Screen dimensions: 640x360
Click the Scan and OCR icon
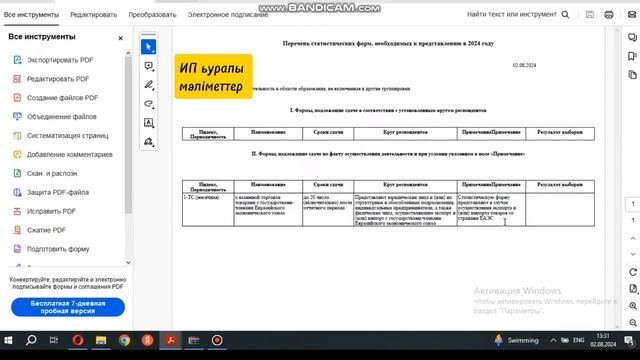pyautogui.click(x=17, y=173)
